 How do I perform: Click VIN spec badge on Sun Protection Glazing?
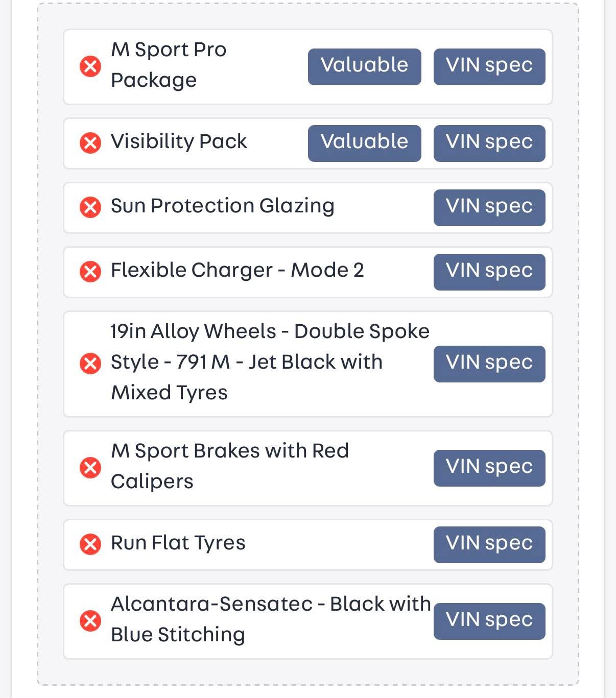coord(489,208)
